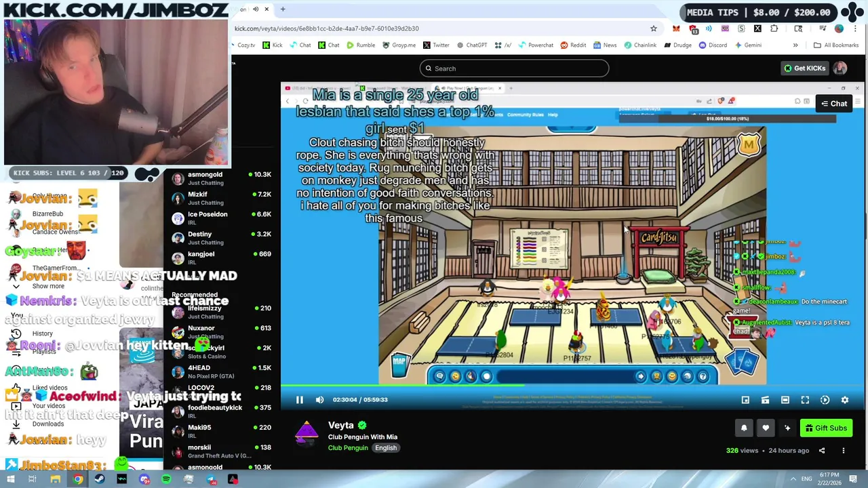Open the All Bookmarks folder
868x488 pixels.
pyautogui.click(x=836, y=45)
